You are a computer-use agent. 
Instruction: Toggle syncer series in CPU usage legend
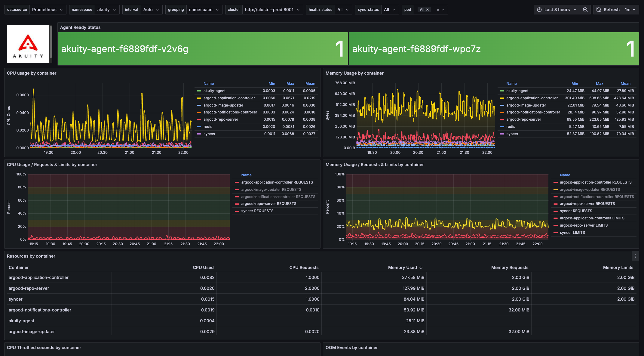click(209, 134)
